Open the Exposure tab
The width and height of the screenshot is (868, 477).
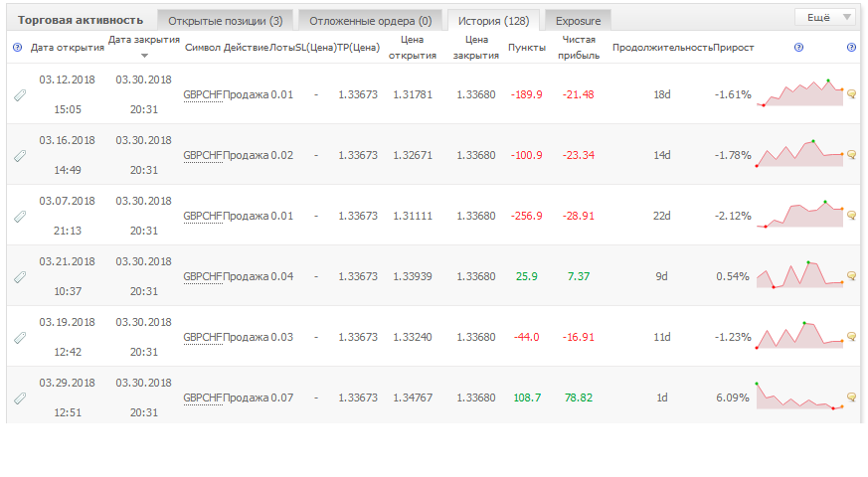click(578, 21)
